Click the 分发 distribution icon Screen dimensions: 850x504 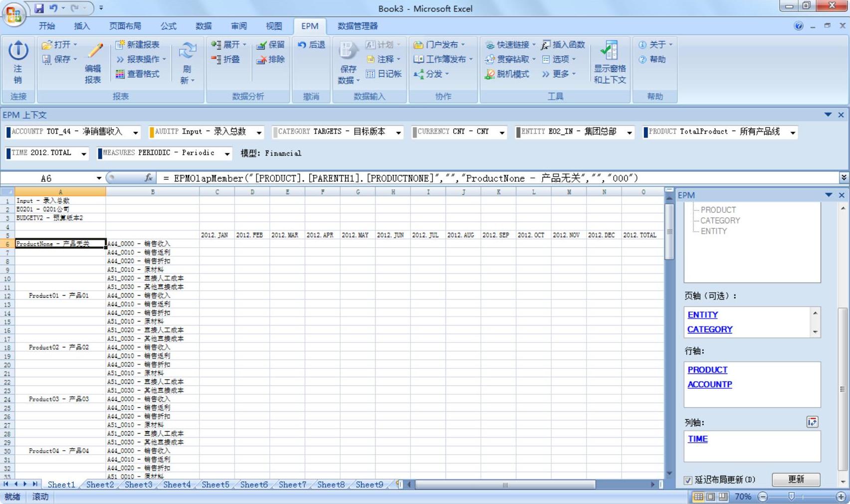click(418, 74)
